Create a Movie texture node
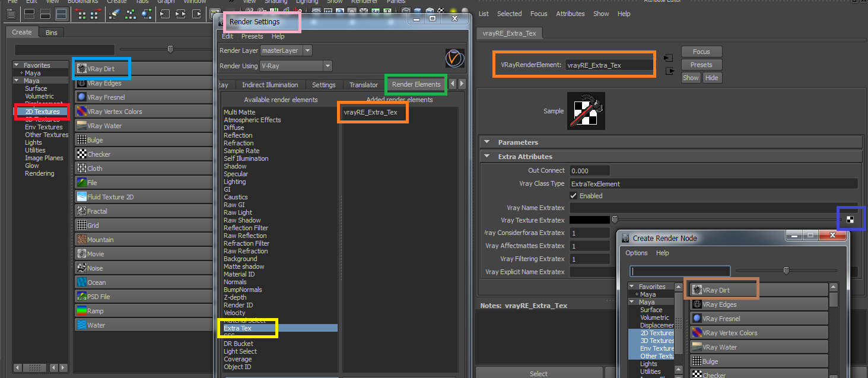 pos(143,254)
